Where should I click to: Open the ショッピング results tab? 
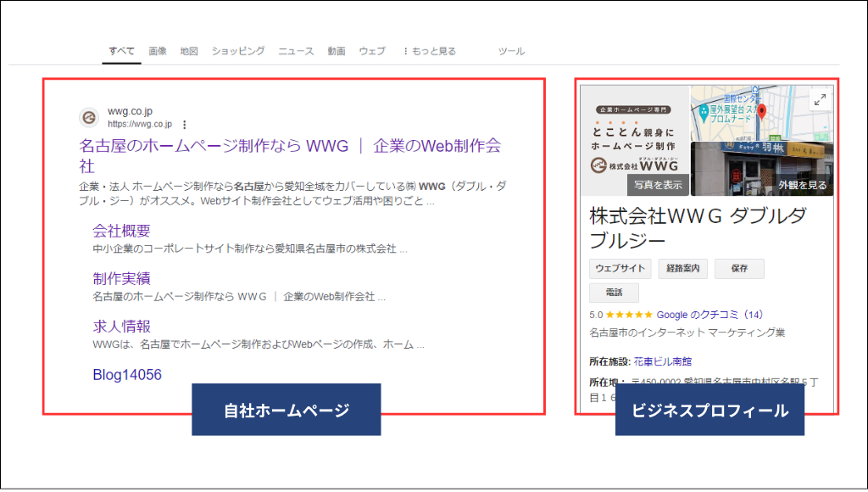(239, 50)
